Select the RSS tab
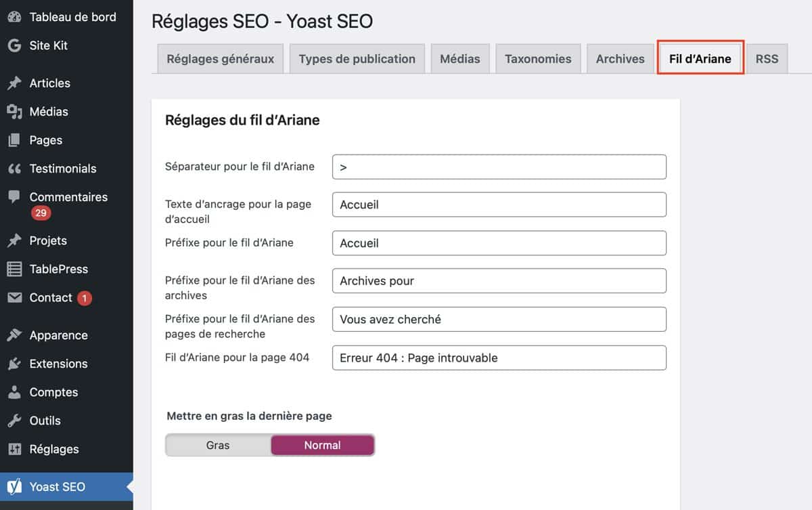 click(767, 59)
